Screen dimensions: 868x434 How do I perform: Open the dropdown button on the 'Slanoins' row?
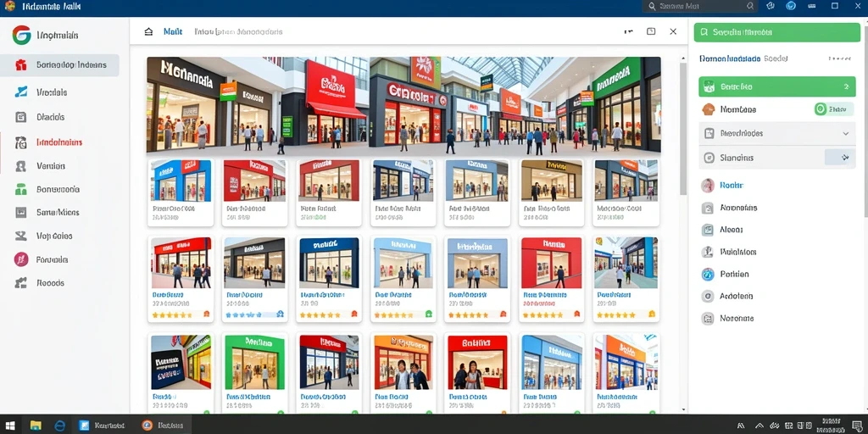[840, 157]
